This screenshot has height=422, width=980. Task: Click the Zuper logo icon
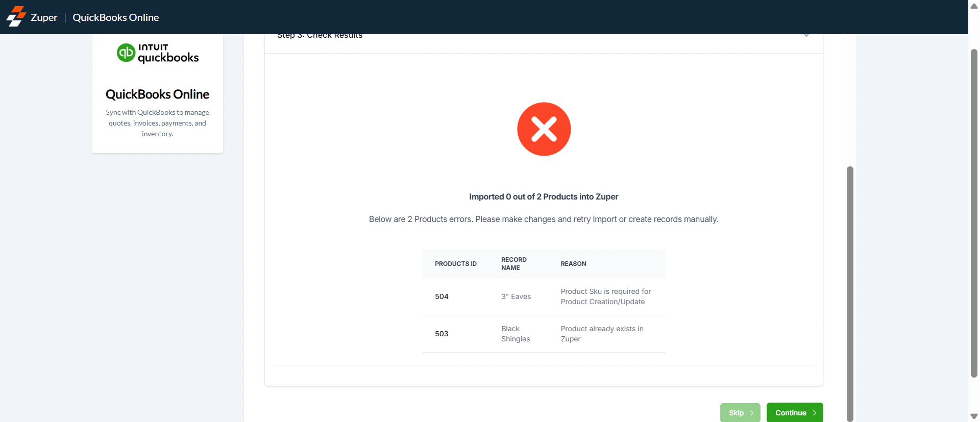tap(16, 16)
